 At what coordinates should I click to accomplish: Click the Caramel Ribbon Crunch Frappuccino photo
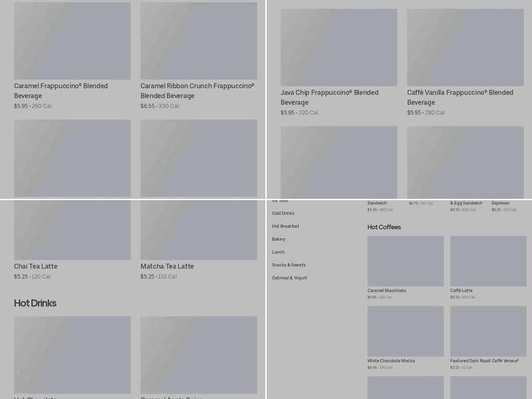click(x=198, y=41)
